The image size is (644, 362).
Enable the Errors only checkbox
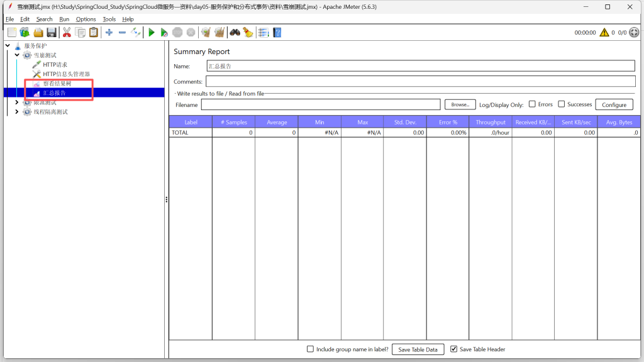532,104
